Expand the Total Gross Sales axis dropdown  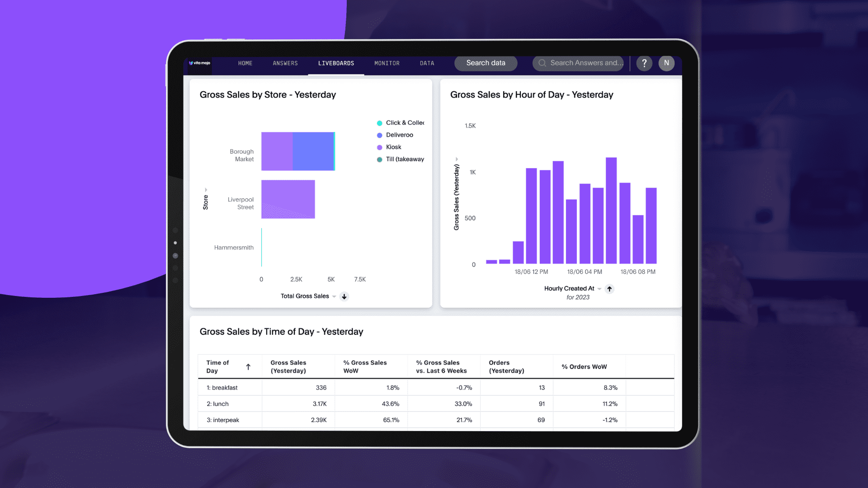click(334, 297)
